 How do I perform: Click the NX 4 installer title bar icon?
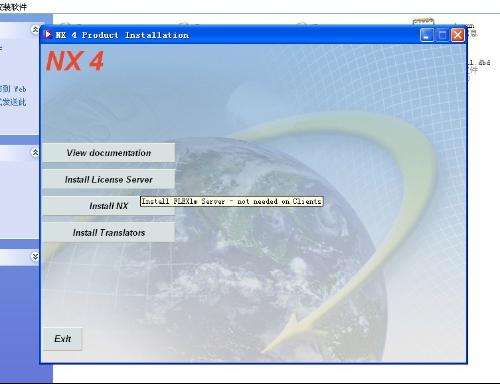coord(48,34)
